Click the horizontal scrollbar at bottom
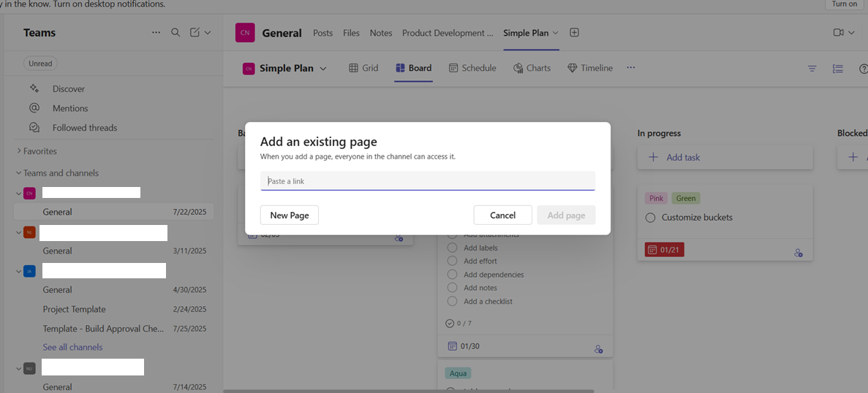The image size is (868, 393). 409,391
